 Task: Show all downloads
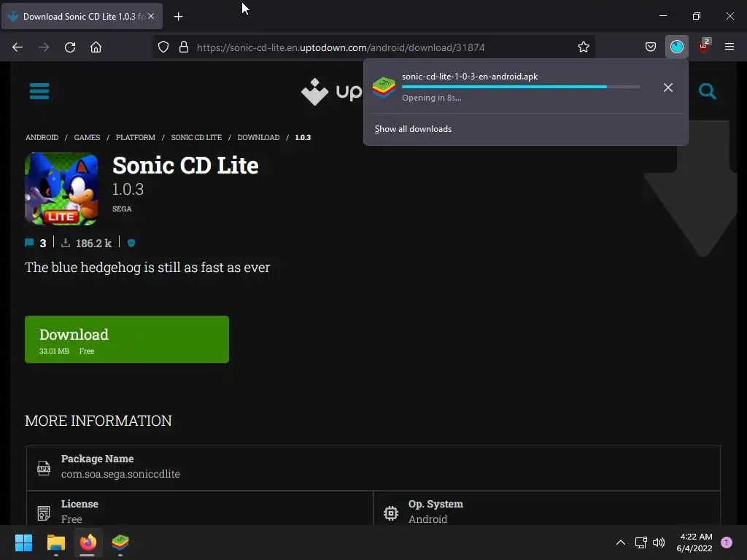[x=413, y=129]
